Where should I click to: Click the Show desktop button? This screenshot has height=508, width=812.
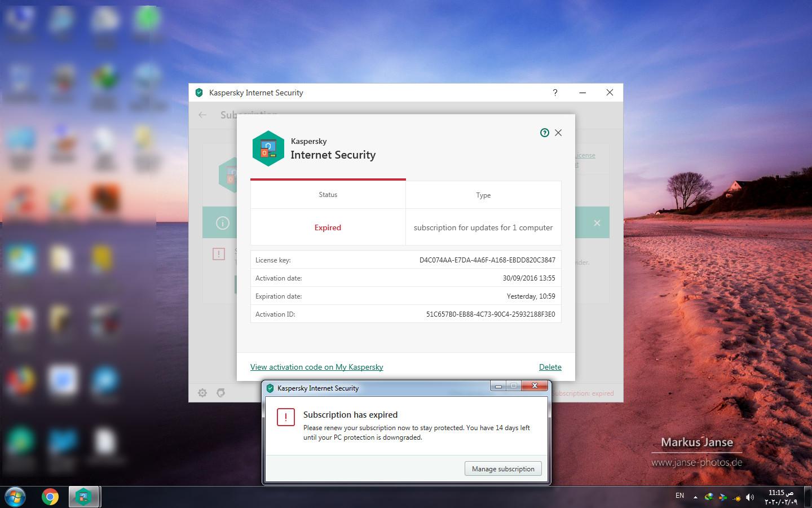click(807, 497)
